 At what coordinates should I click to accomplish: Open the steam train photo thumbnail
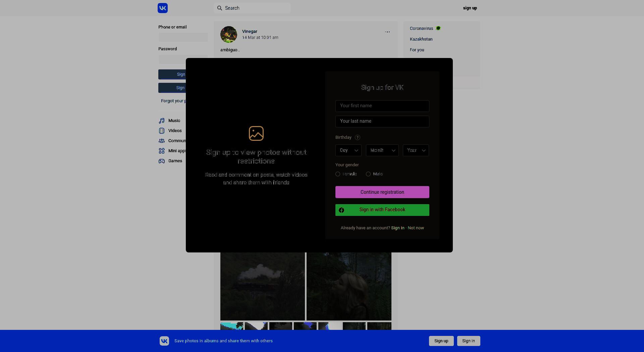tap(263, 286)
